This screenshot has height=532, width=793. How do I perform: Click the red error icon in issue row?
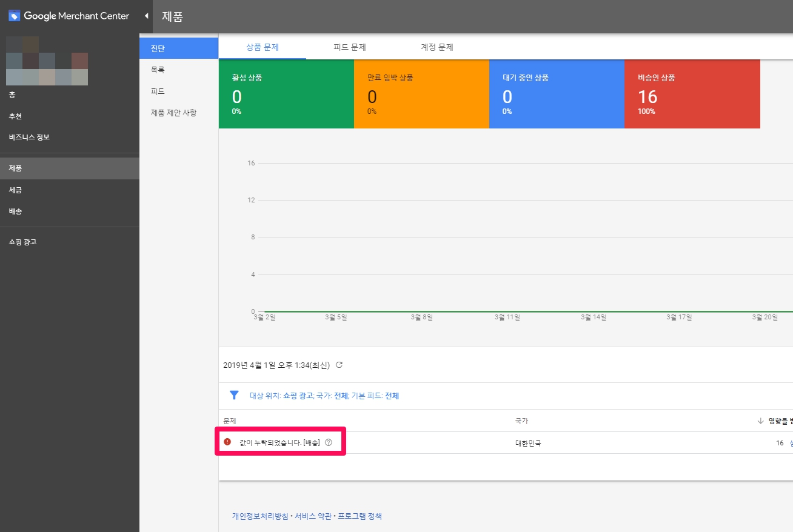pos(227,442)
